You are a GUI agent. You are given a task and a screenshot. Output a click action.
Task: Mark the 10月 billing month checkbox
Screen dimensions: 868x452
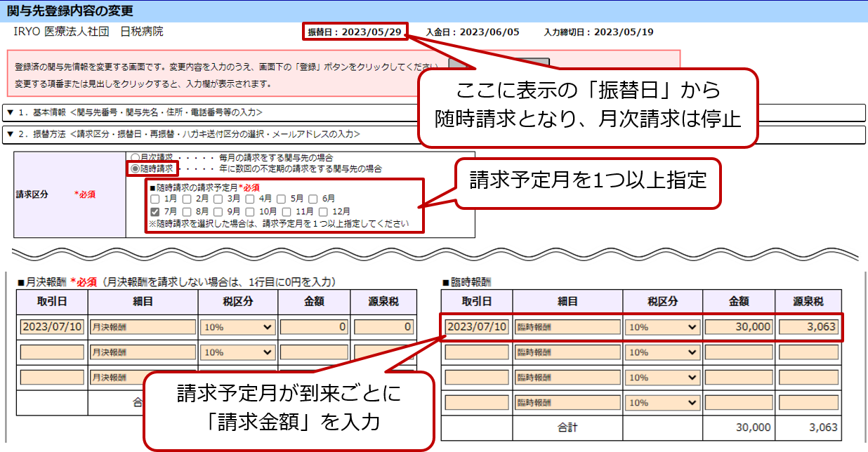251,211
